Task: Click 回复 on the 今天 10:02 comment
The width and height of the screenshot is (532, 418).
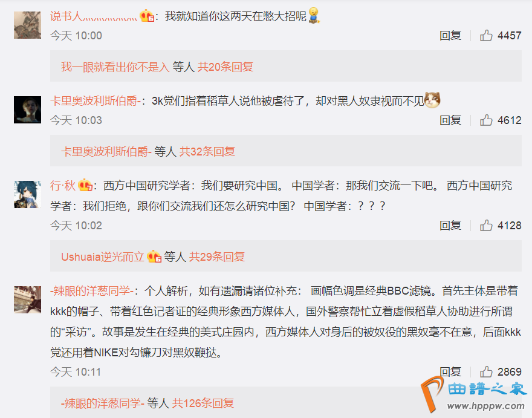Action: point(450,226)
